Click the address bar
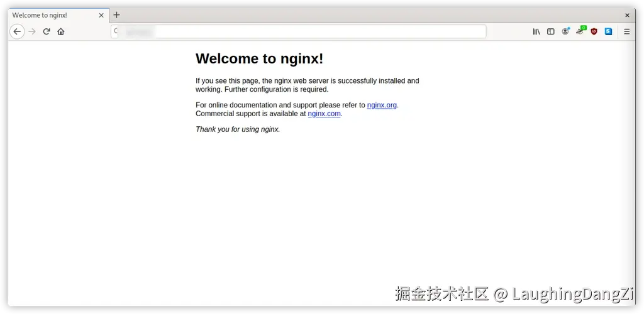Screen dimensions: 644x314 pos(299,31)
